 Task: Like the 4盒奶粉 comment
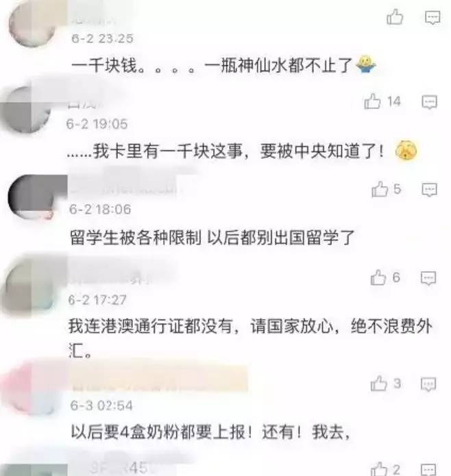click(x=379, y=383)
